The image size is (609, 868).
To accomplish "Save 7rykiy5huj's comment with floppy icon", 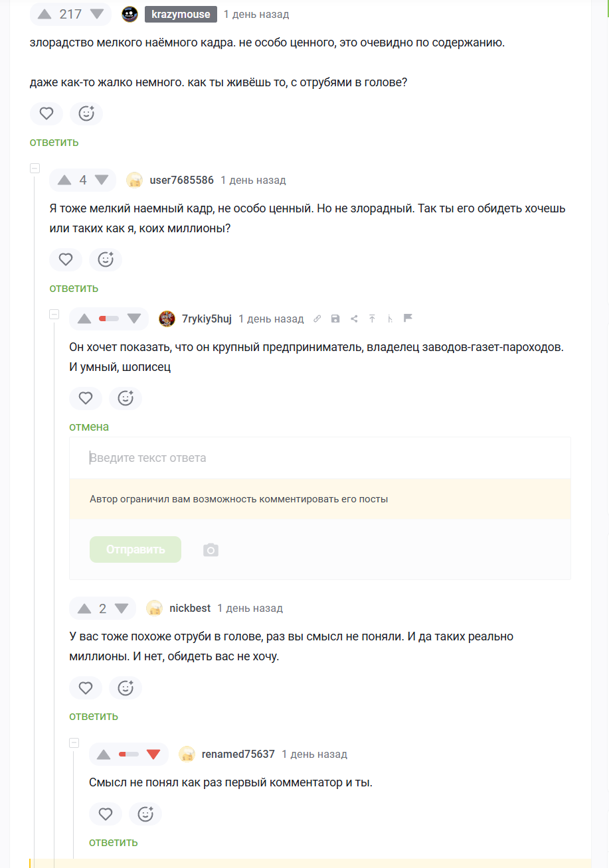I will 335,319.
